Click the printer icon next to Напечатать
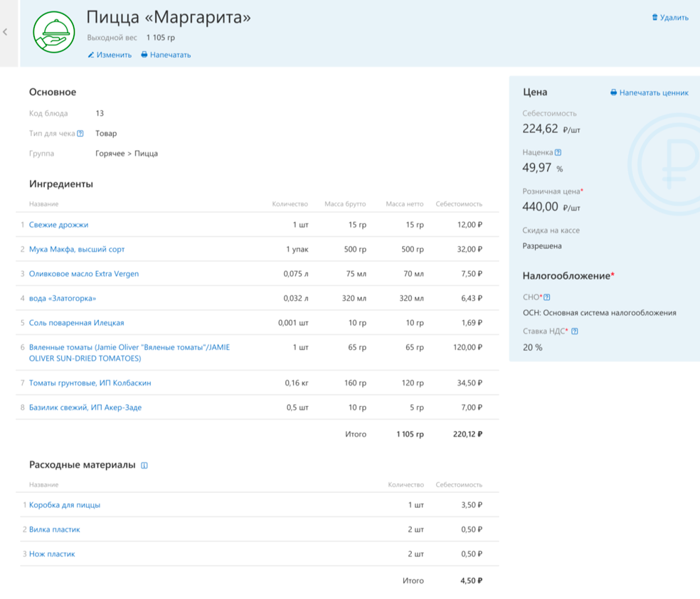 [x=144, y=55]
